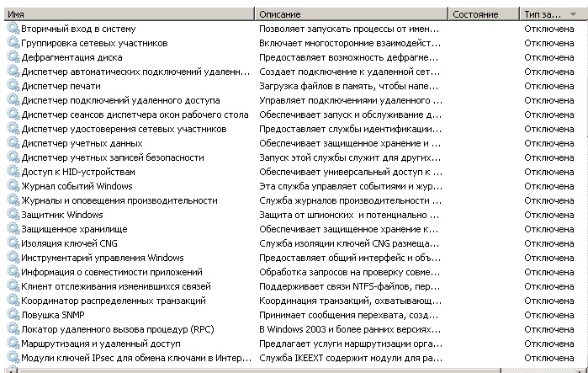Click gear icon of Ловушка SNMP
Viewport: 588px width, 373px height.
13,315
